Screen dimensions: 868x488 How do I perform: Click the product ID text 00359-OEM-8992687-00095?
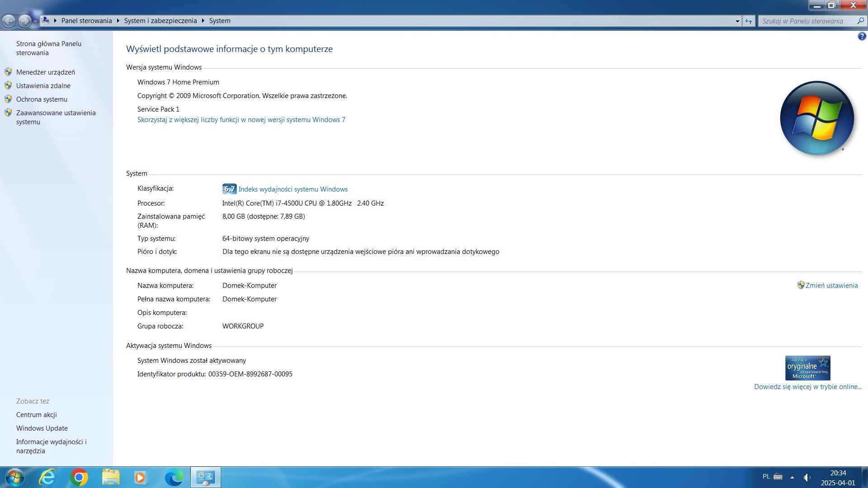coord(250,374)
